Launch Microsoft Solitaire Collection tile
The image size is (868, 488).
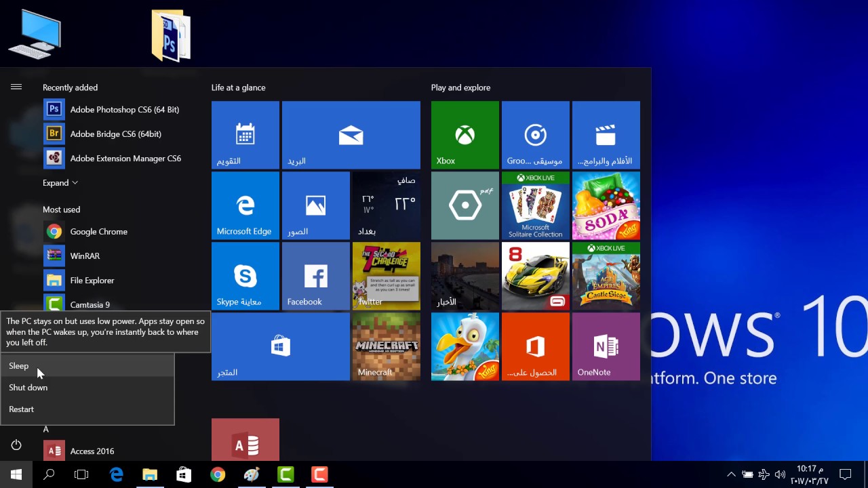(x=536, y=205)
